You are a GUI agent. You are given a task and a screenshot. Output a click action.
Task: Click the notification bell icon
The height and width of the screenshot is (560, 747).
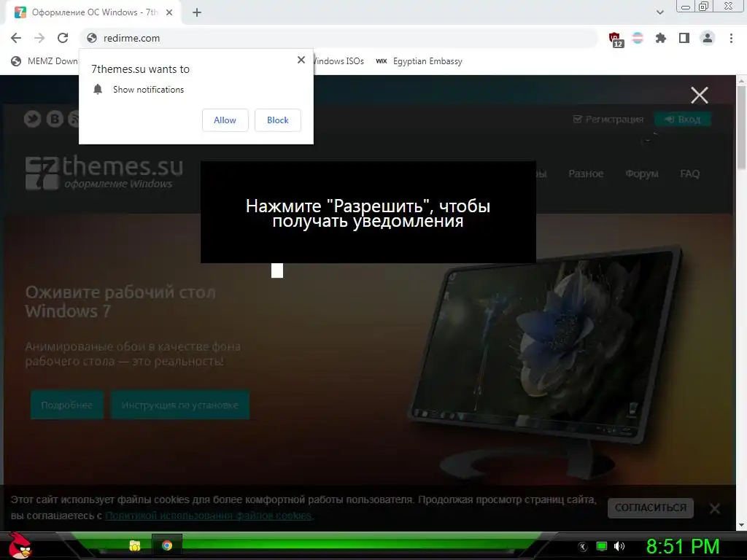pos(98,89)
